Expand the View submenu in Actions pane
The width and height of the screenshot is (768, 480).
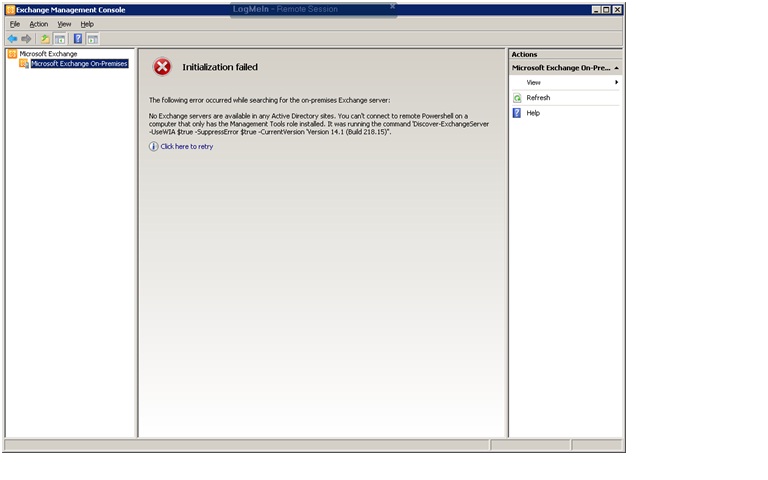pyautogui.click(x=565, y=82)
